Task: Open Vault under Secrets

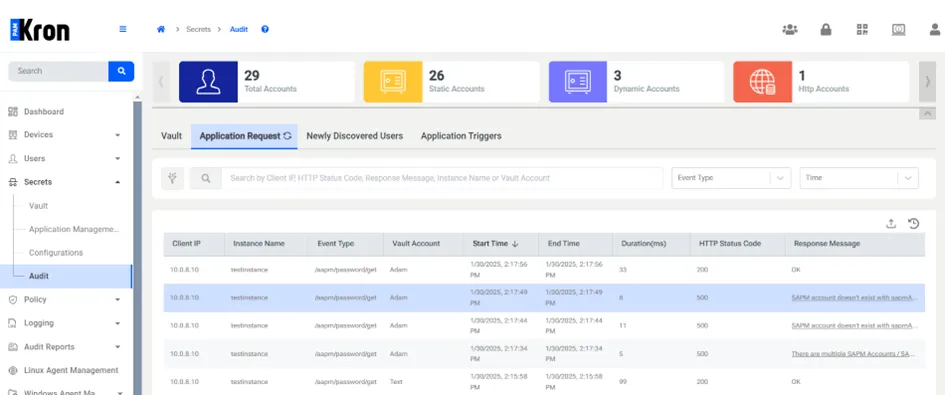Action: [39, 206]
